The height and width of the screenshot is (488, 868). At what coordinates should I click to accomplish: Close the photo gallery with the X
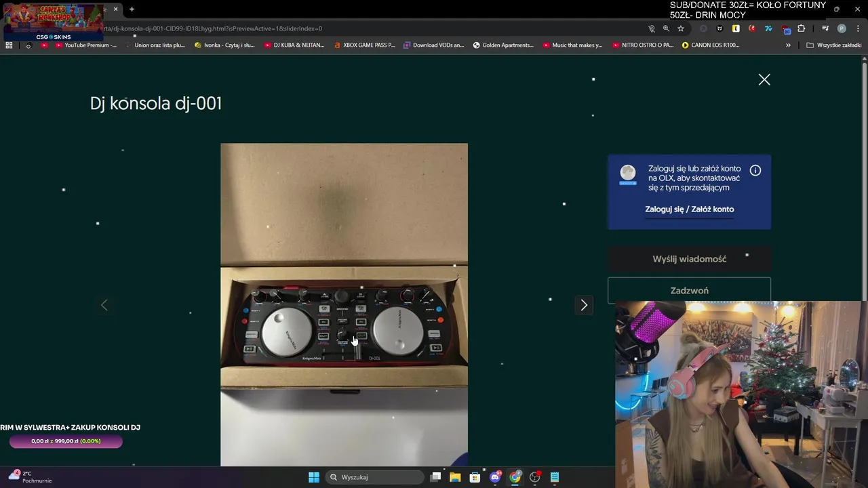tap(764, 80)
